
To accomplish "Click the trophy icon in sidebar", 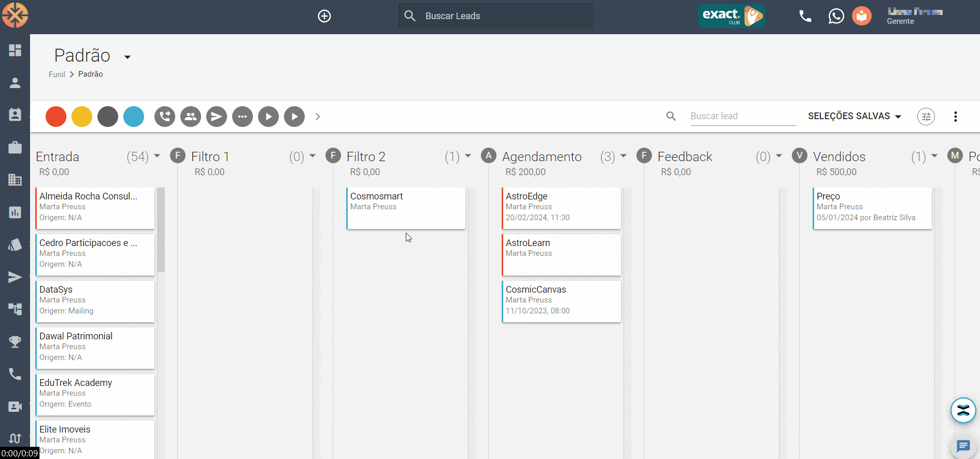I will tap(15, 342).
